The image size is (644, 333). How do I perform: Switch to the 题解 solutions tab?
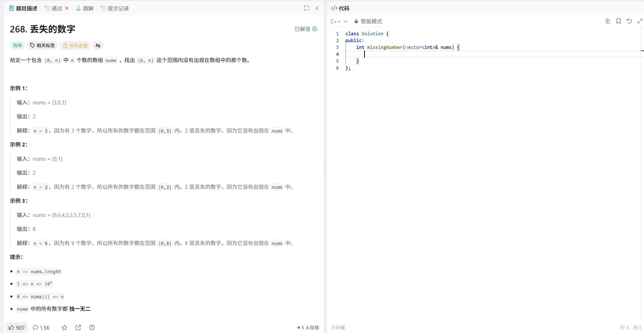click(x=85, y=8)
